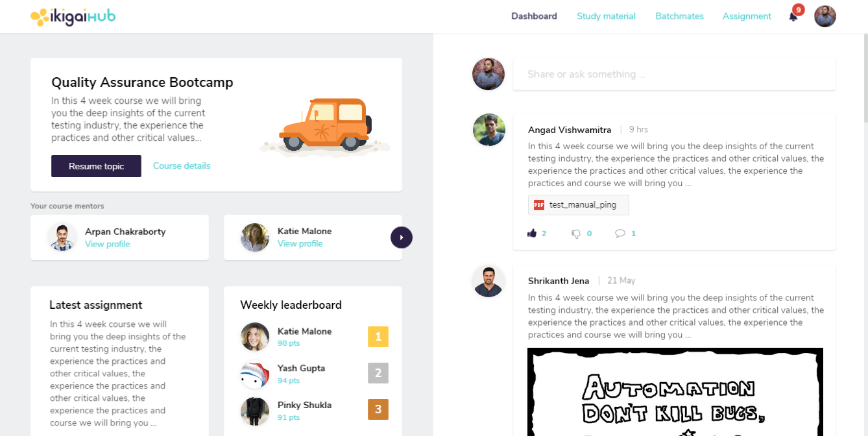The image size is (868, 436).
Task: Switch to Batchmates tab
Action: (x=679, y=16)
